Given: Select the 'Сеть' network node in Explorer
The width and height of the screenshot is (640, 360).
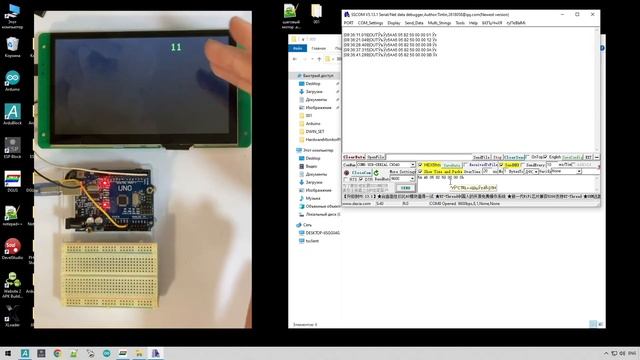Looking at the screenshot, I should point(307,225).
